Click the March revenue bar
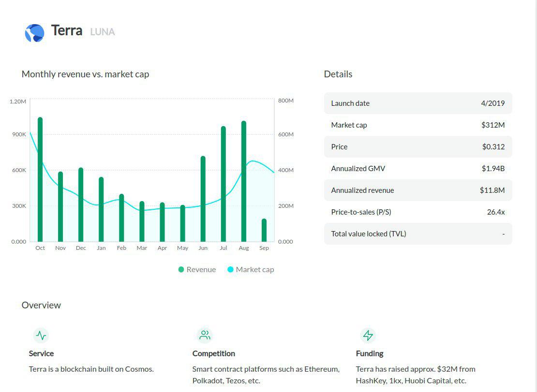The image size is (537, 392). 142,222
